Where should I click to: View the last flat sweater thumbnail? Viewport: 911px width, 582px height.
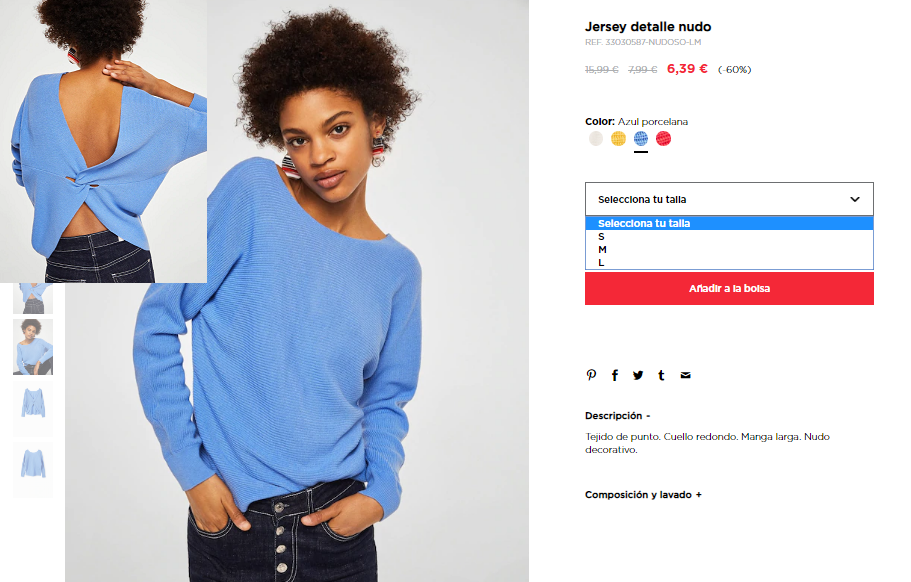pyautogui.click(x=33, y=468)
